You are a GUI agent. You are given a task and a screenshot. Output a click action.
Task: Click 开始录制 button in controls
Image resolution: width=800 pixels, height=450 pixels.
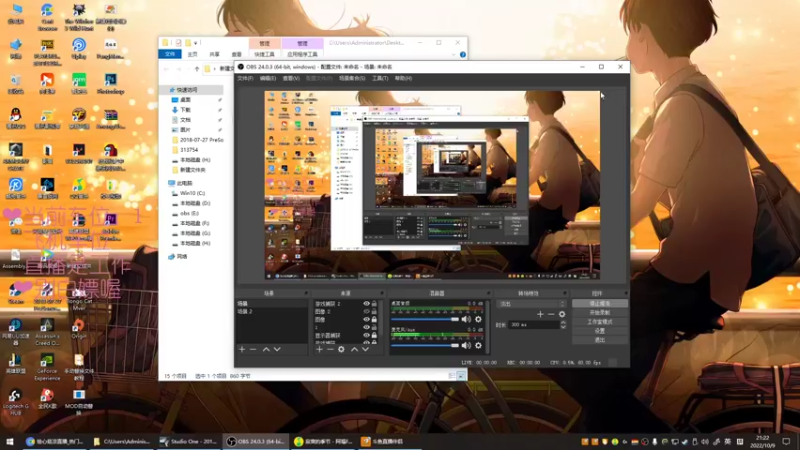click(599, 313)
